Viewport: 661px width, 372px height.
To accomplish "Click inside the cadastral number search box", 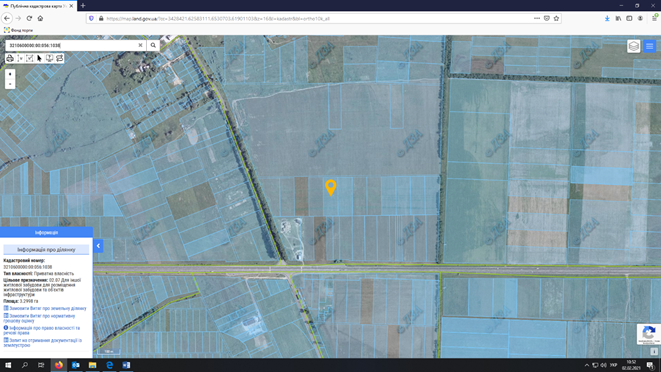I will (x=72, y=45).
